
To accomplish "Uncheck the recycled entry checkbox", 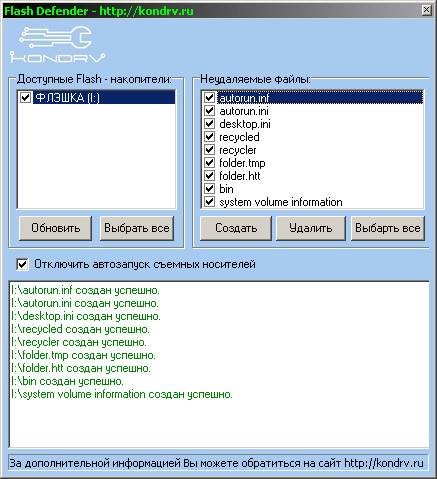I will pyautogui.click(x=209, y=137).
